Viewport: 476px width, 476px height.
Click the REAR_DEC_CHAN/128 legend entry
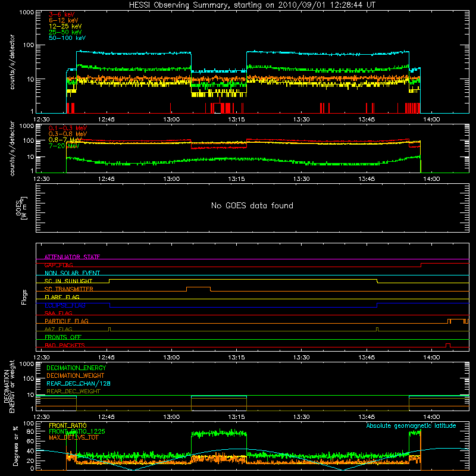click(x=79, y=383)
